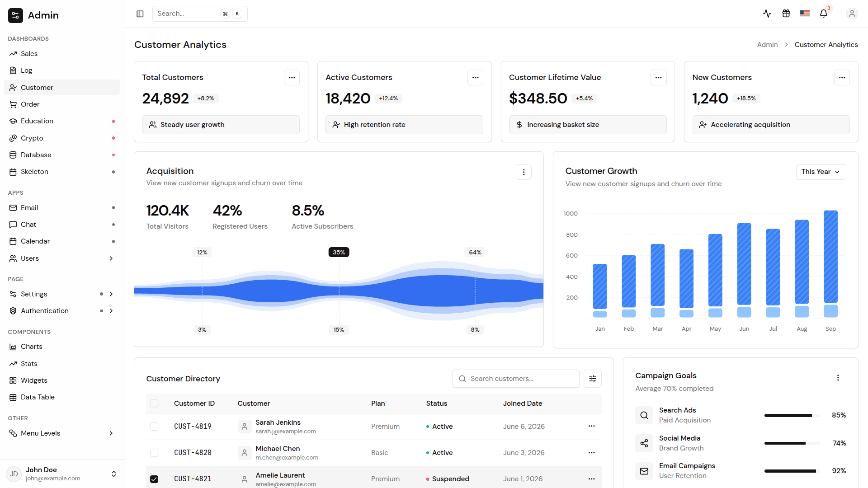The height and width of the screenshot is (488, 868).
Task: Toggle the select-all header checkbox
Action: pos(154,404)
